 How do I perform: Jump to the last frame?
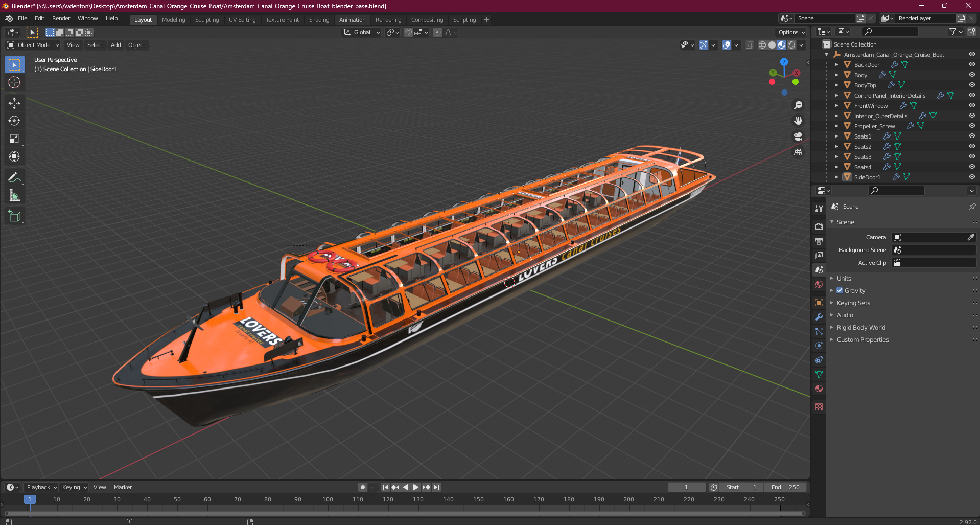[x=436, y=487]
